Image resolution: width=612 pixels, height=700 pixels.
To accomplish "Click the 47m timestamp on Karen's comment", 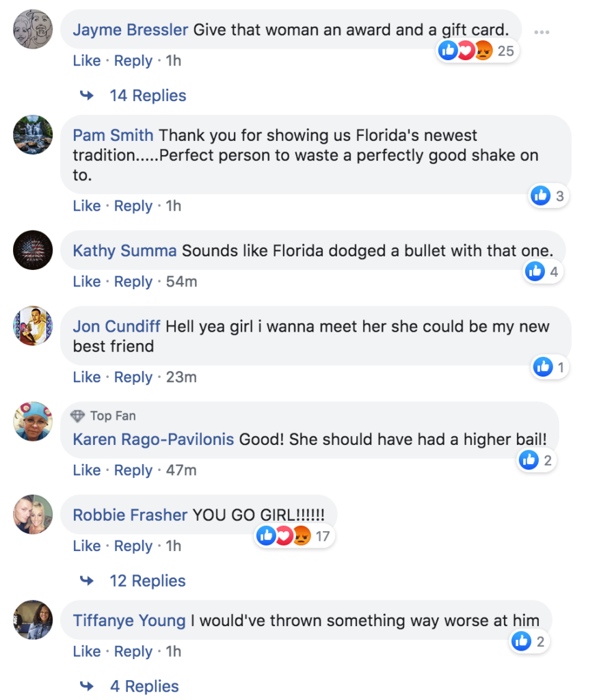I will point(181,470).
